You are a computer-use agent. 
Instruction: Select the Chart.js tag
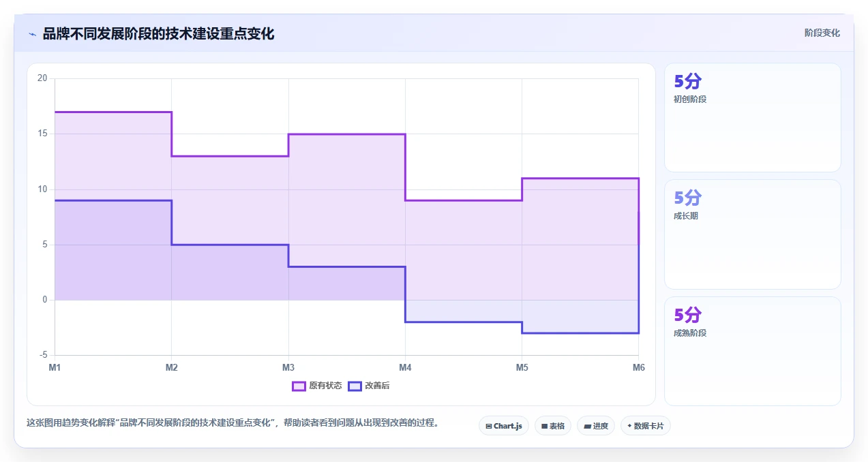pos(503,426)
